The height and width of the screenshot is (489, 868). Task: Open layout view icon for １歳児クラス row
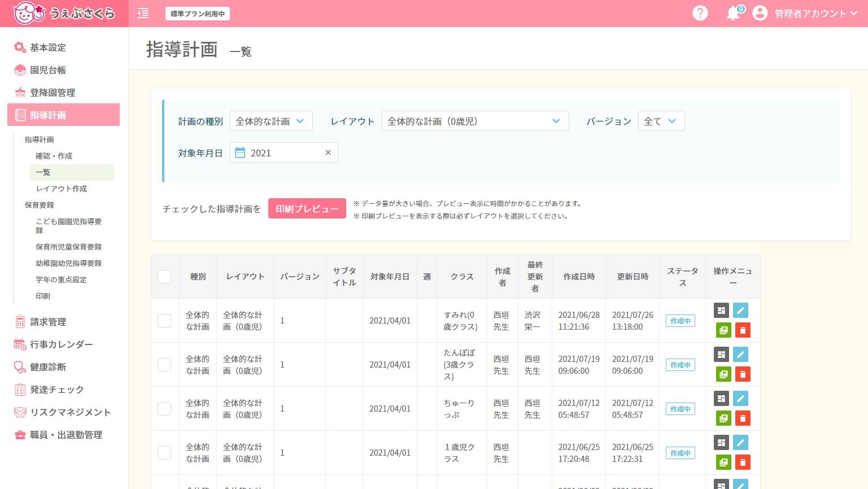tap(721, 442)
